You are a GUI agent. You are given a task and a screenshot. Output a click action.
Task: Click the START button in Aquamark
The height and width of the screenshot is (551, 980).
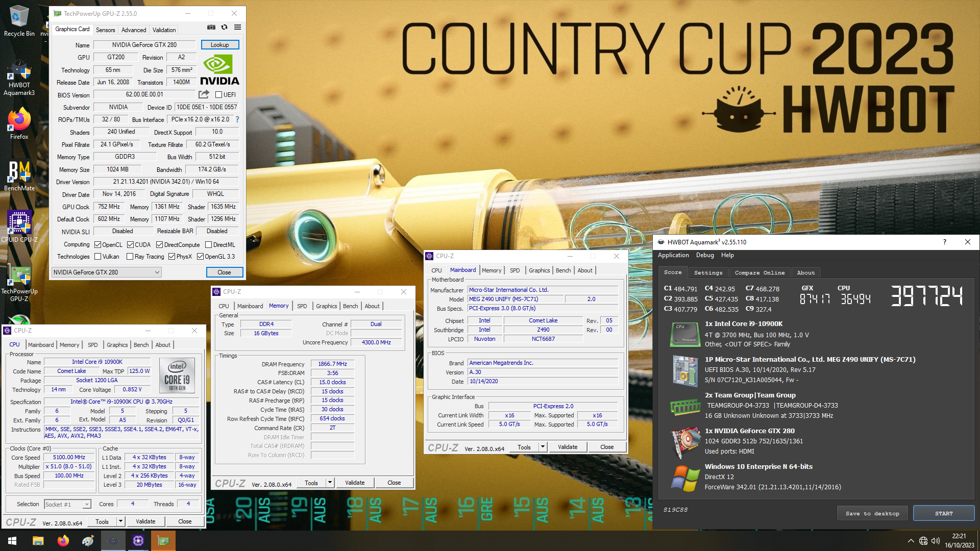coord(944,513)
